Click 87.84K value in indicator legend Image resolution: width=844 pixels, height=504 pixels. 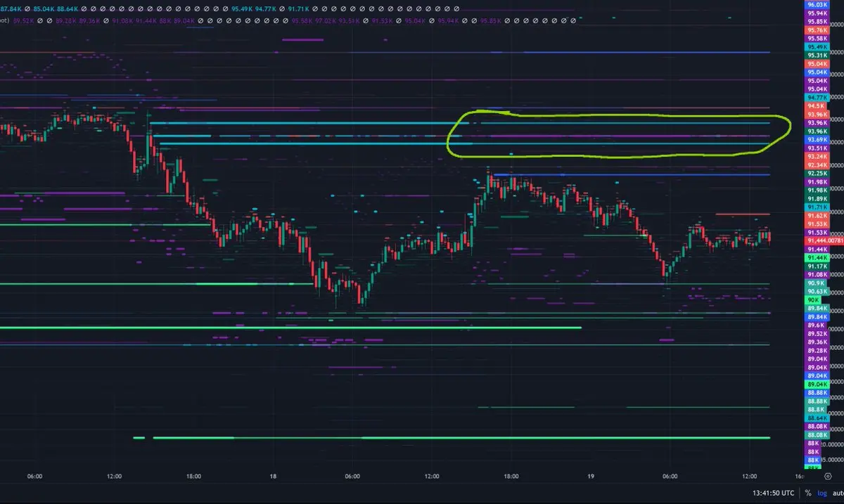(x=9, y=9)
